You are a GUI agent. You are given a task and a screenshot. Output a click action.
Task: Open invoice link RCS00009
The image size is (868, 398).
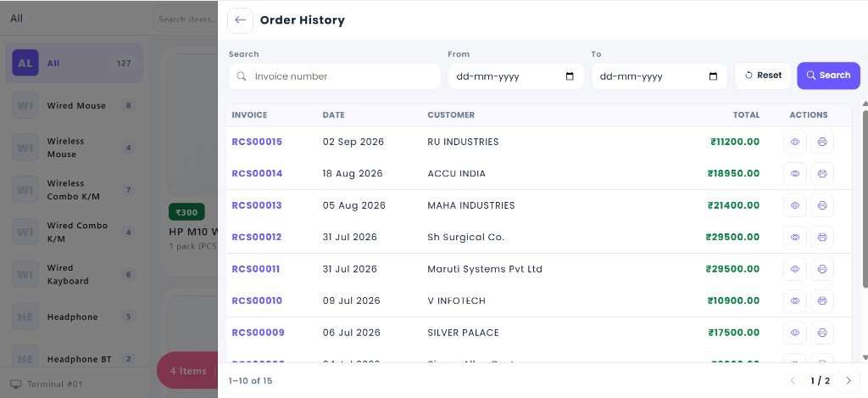point(258,334)
